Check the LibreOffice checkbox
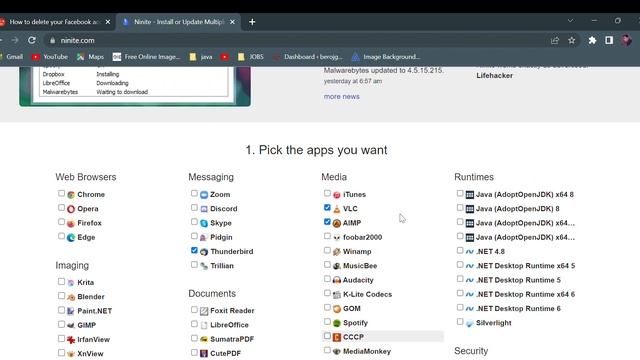The height and width of the screenshot is (360, 640). 194,324
